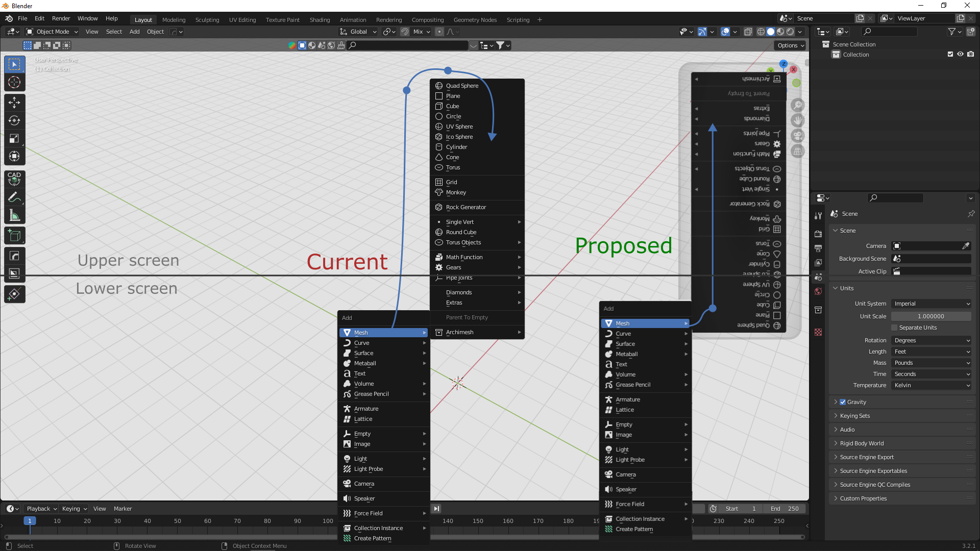Image resolution: width=980 pixels, height=551 pixels.
Task: Activate the Move tool
Action: coord(14,103)
